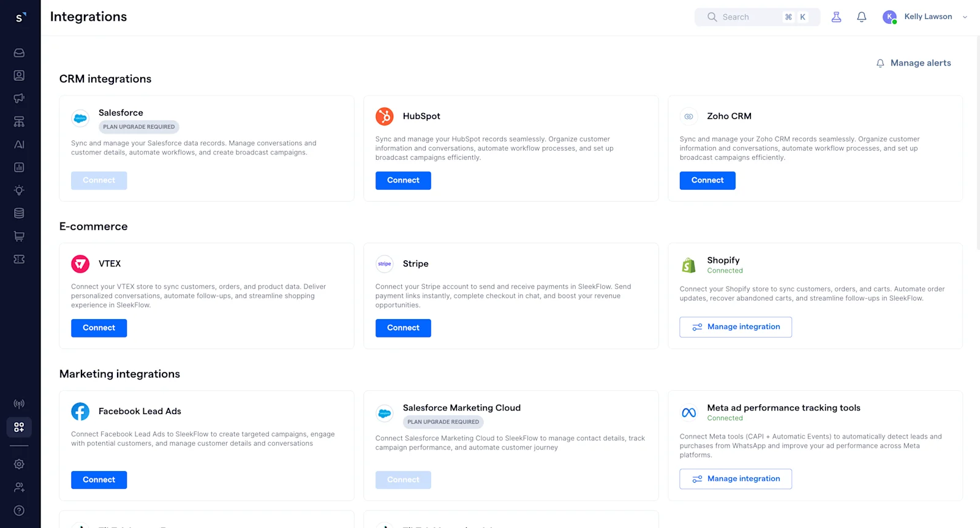Click the Search field in the header
Image resolution: width=980 pixels, height=528 pixels.
(x=757, y=17)
